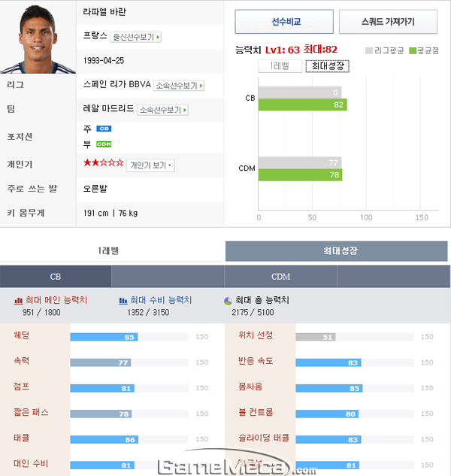The image size is (451, 476).
Task: Click the 선수비교 button
Action: pyautogui.click(x=284, y=22)
